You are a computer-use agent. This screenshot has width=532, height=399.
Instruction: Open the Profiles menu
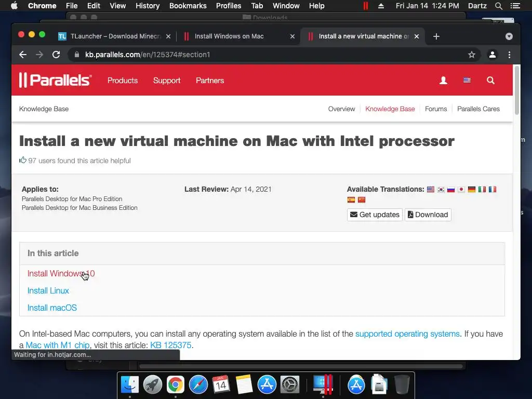229,6
